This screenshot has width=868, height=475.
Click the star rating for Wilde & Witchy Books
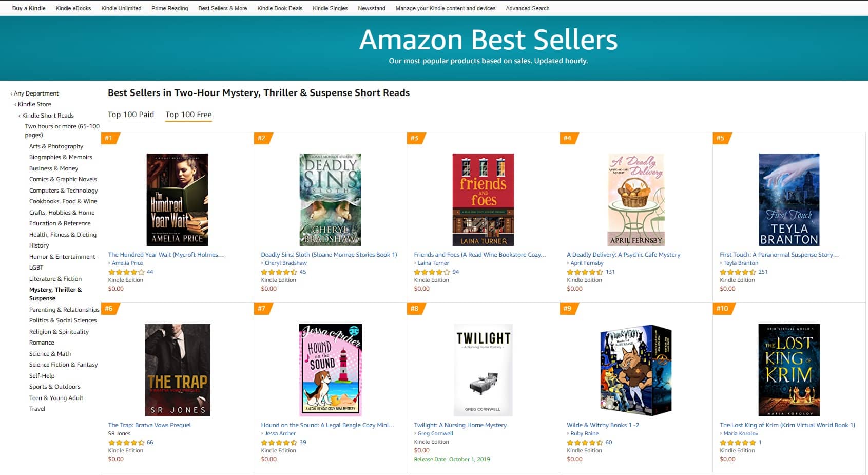(585, 443)
